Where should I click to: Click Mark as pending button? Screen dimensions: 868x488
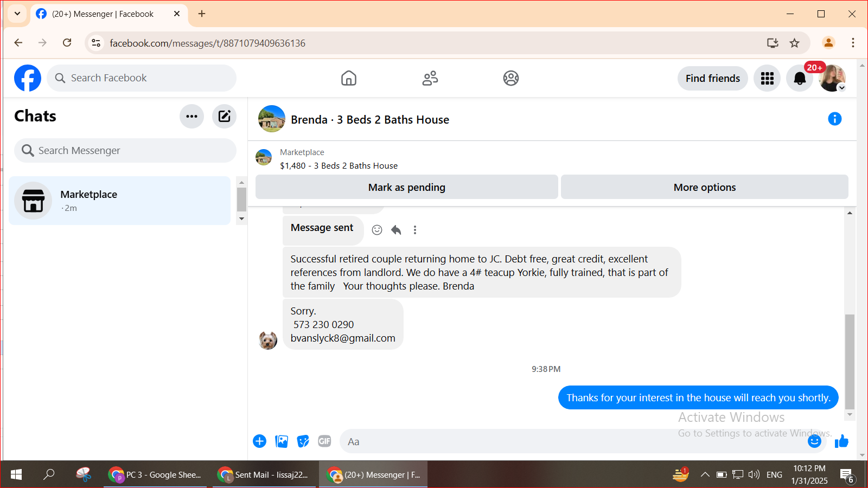click(x=407, y=187)
